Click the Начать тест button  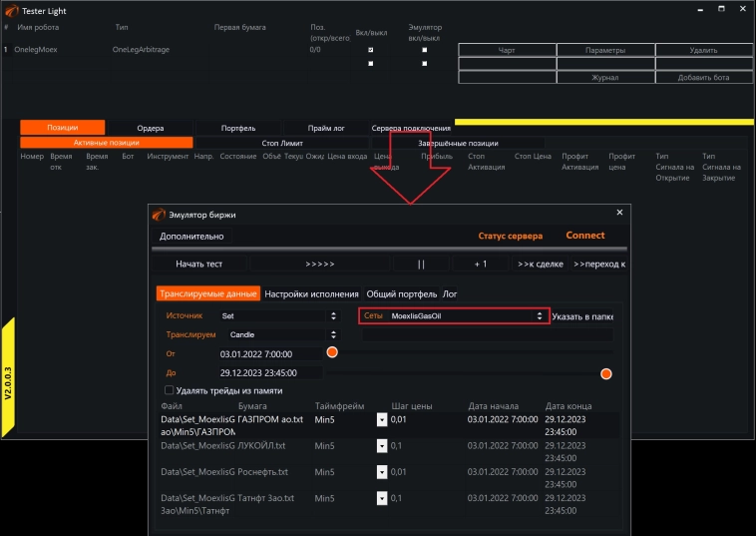[198, 265]
